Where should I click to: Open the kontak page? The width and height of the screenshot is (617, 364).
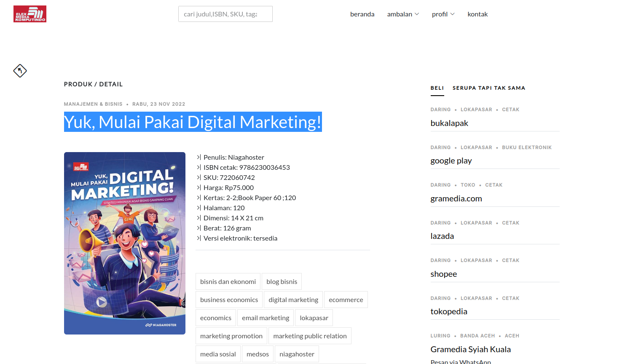[x=478, y=14]
